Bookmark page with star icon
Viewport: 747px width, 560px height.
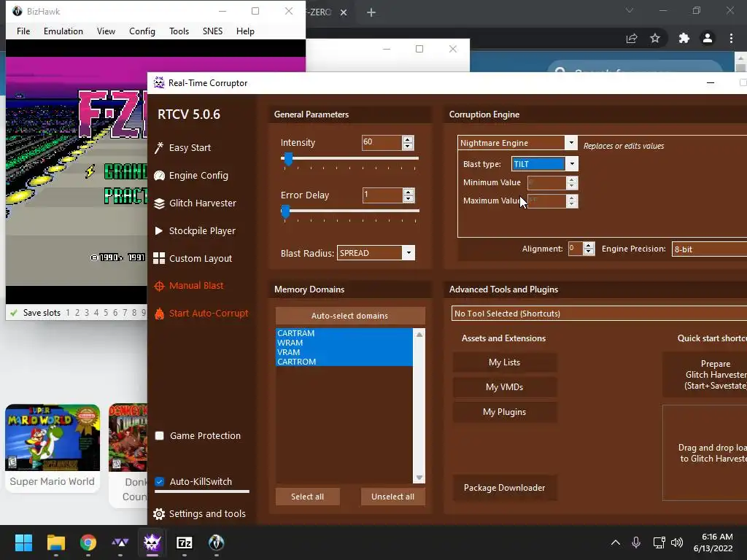pyautogui.click(x=655, y=38)
